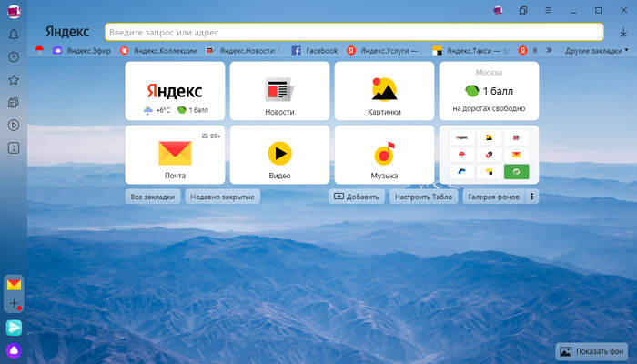Open the collections icon in the sidebar
This screenshot has width=637, height=364.
click(14, 102)
